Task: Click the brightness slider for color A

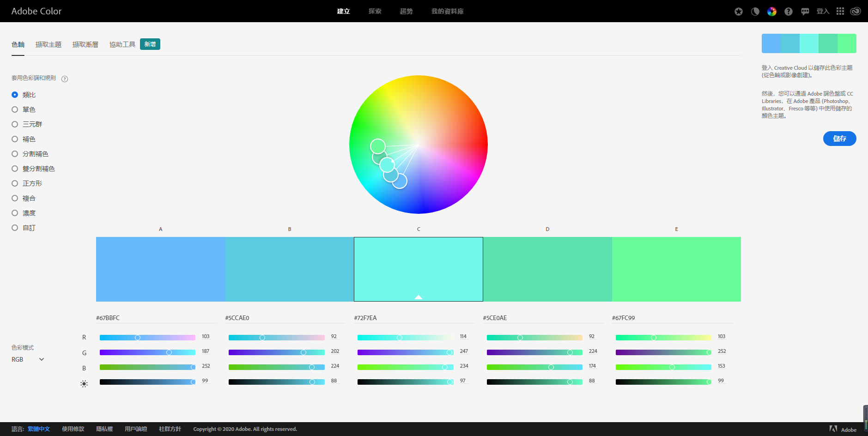Action: pos(148,382)
